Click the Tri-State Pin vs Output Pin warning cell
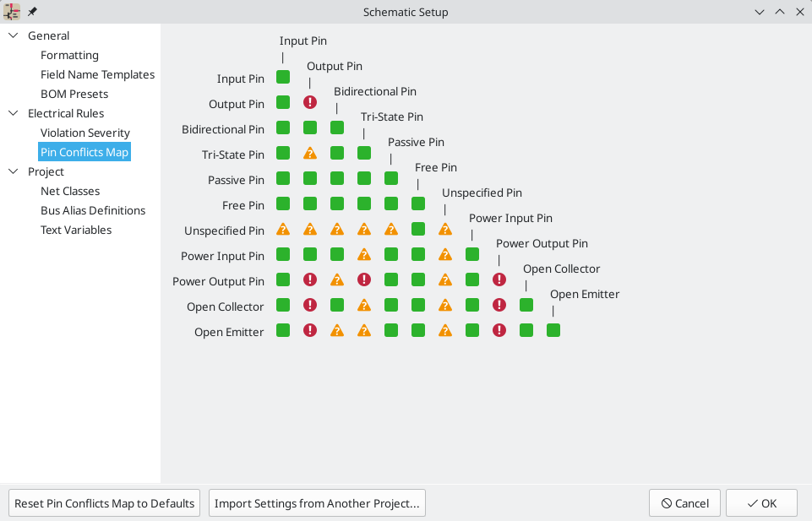 tap(310, 153)
